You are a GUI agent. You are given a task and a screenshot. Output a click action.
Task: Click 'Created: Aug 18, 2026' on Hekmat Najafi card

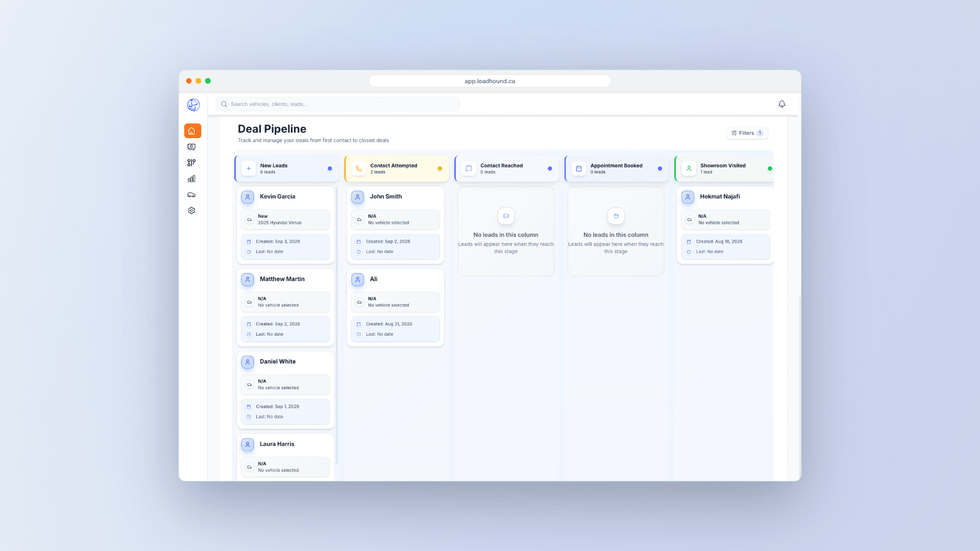point(719,242)
